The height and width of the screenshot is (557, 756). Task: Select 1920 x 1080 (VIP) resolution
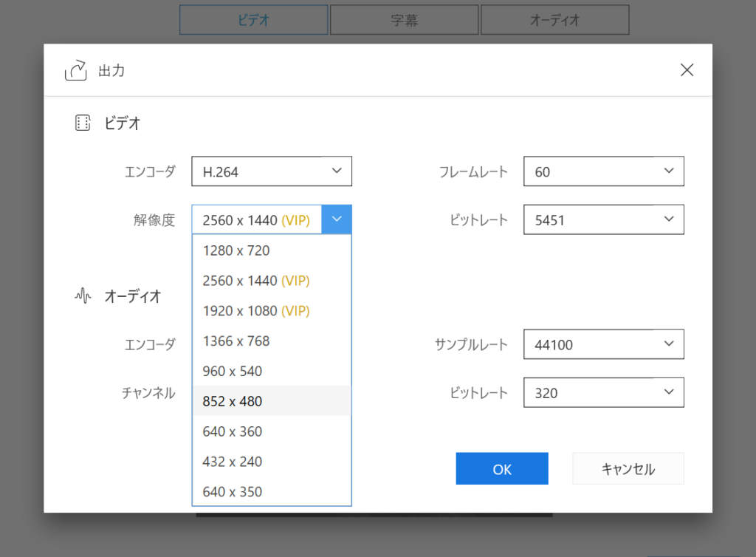click(x=255, y=311)
